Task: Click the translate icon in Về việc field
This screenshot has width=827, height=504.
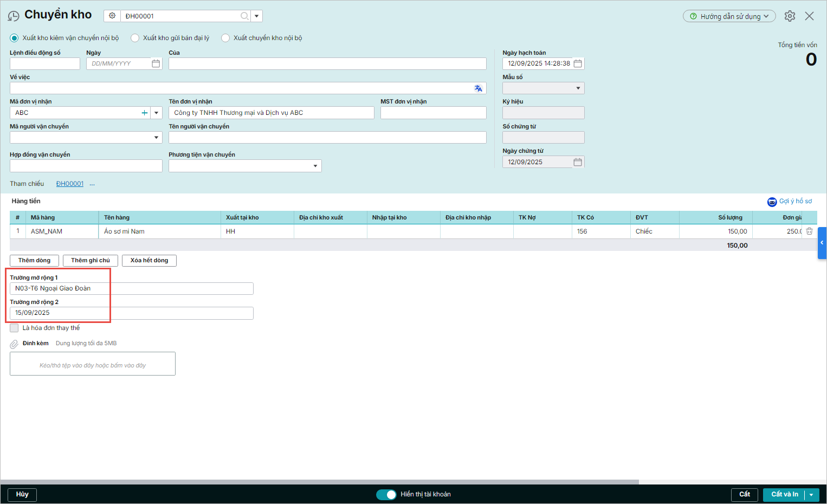Action: pos(478,88)
